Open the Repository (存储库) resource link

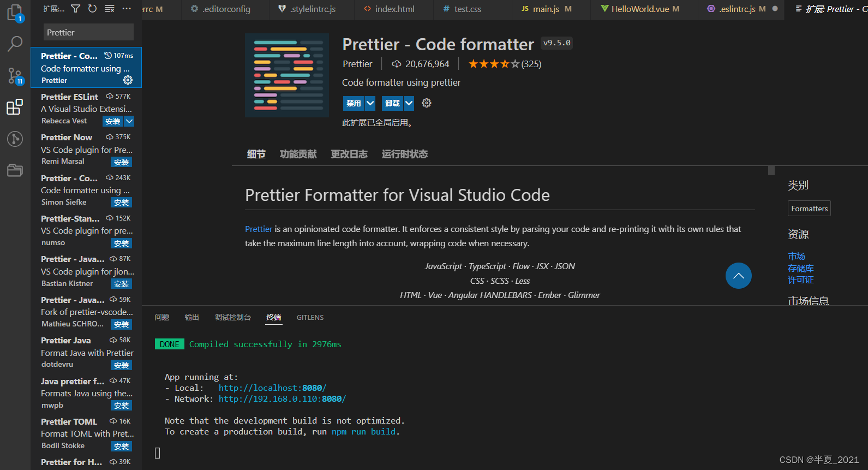[x=801, y=268]
